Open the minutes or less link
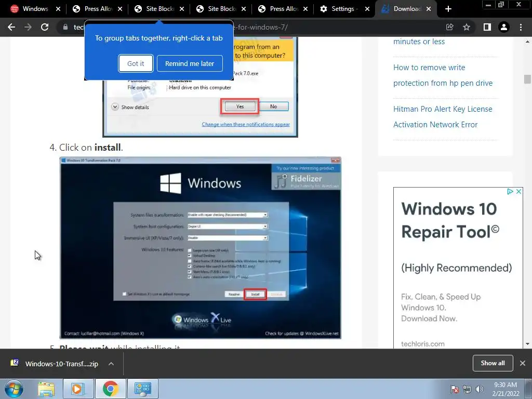Image resolution: width=532 pixels, height=399 pixels. [x=419, y=42]
